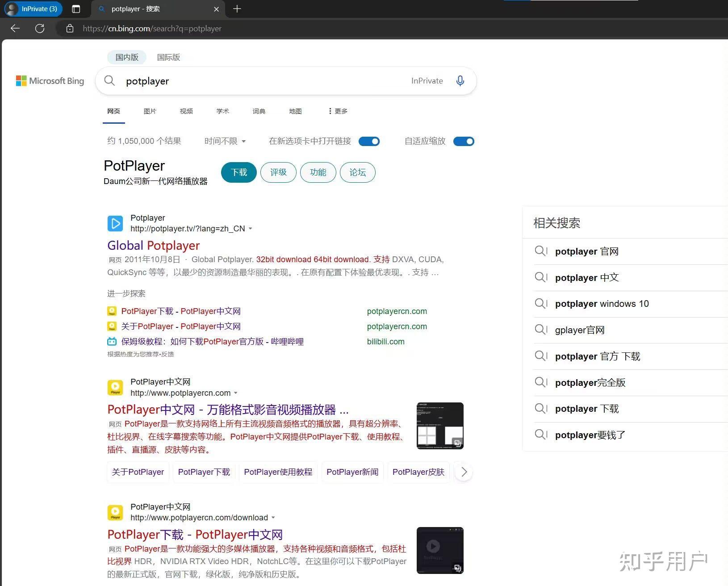Click search icon beside potplayer 官网
Image resolution: width=728 pixels, height=586 pixels.
click(541, 251)
